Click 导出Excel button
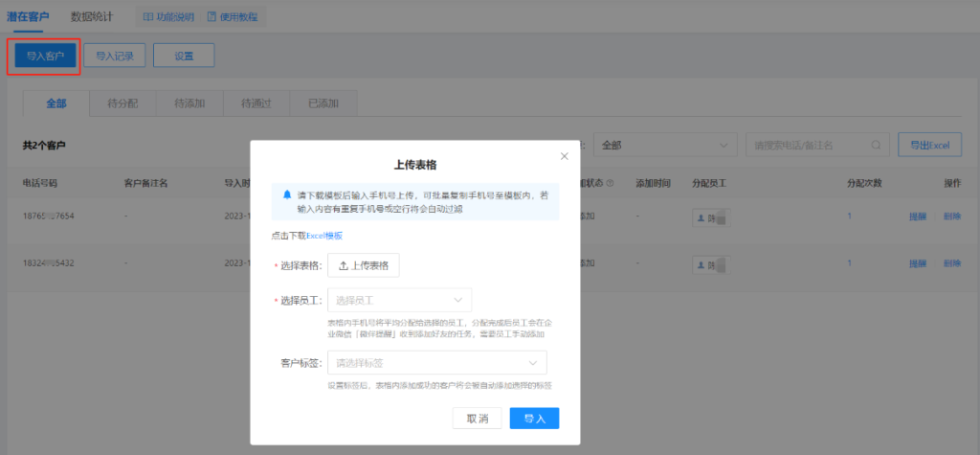Image resolution: width=980 pixels, height=455 pixels. pos(930,145)
